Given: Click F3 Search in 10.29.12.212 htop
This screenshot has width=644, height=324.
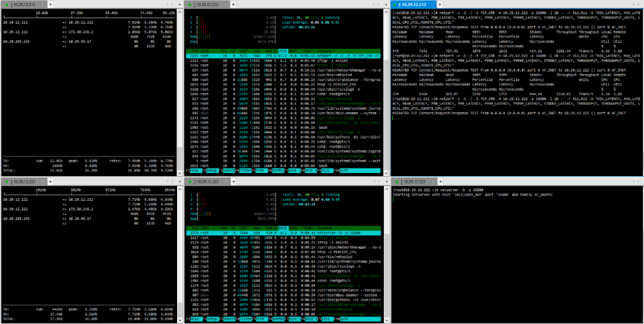Looking at the screenshot, I should coord(227,170).
